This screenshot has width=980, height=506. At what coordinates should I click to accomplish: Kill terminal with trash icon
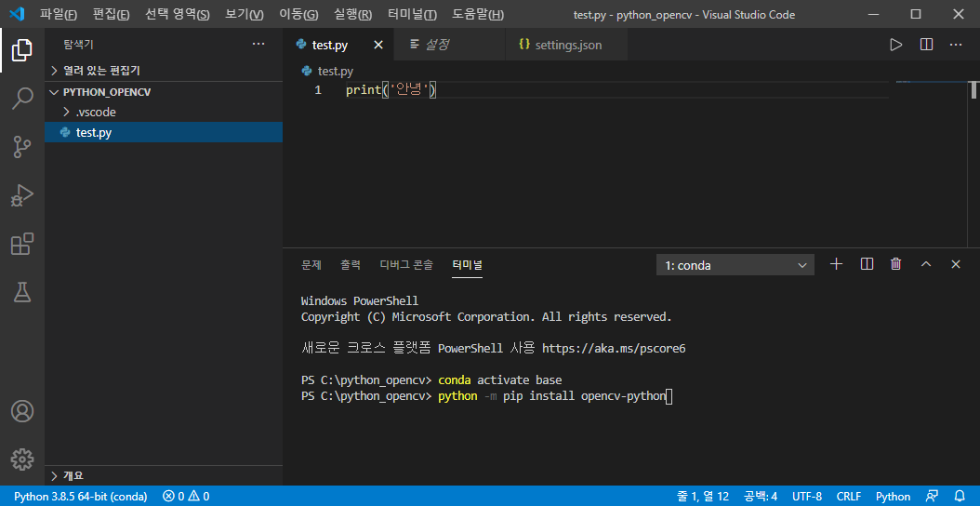click(x=895, y=264)
